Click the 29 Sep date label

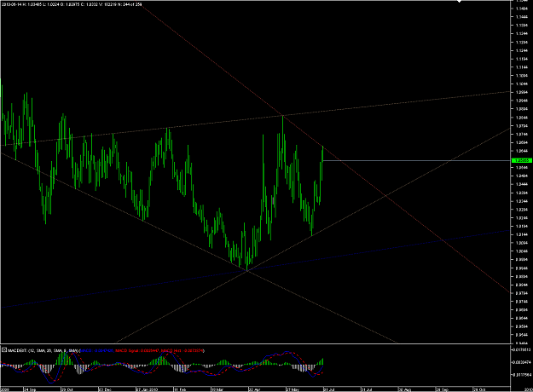443,389
